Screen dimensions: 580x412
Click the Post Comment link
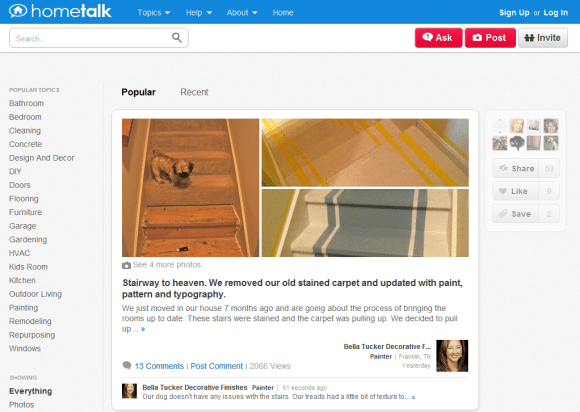pos(217,366)
